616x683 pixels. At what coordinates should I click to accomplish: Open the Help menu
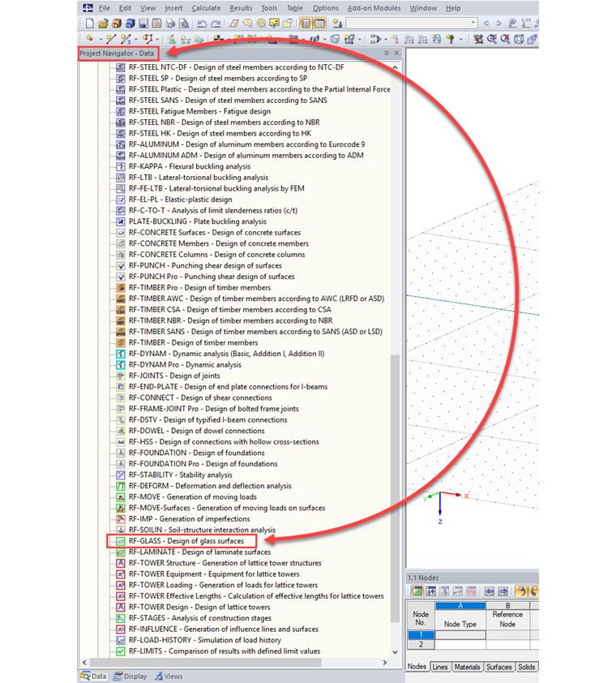[453, 8]
